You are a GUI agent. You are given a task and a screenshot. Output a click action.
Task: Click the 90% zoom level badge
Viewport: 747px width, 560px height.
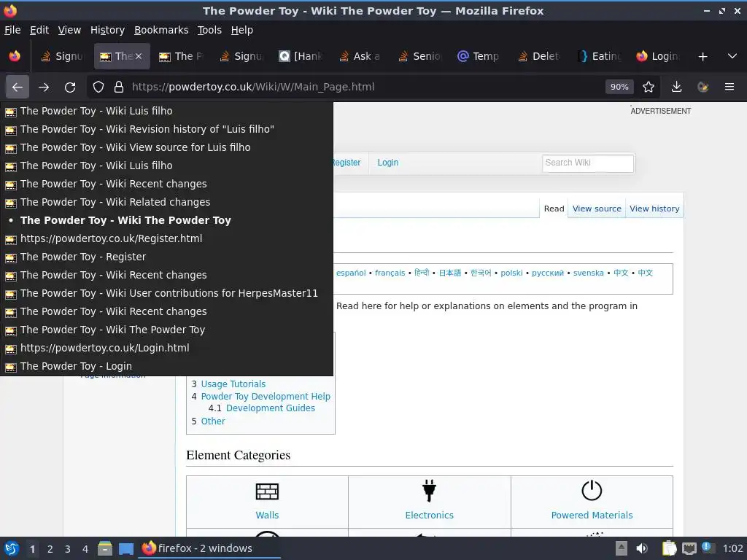pyautogui.click(x=619, y=87)
